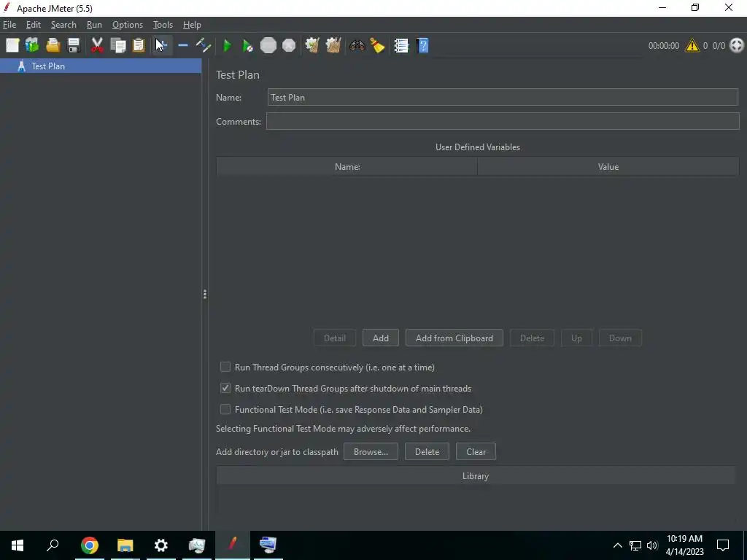Click Start no pauses icon

[248, 45]
